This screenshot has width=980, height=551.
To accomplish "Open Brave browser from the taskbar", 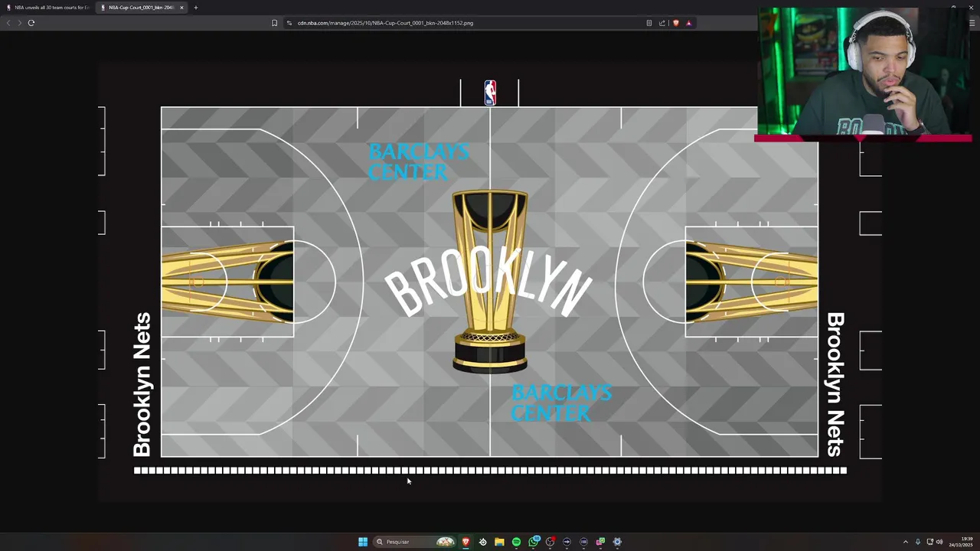I will pos(465,542).
